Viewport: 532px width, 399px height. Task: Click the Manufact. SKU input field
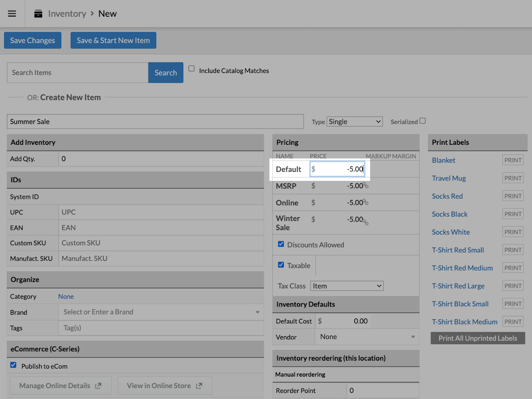click(x=161, y=258)
